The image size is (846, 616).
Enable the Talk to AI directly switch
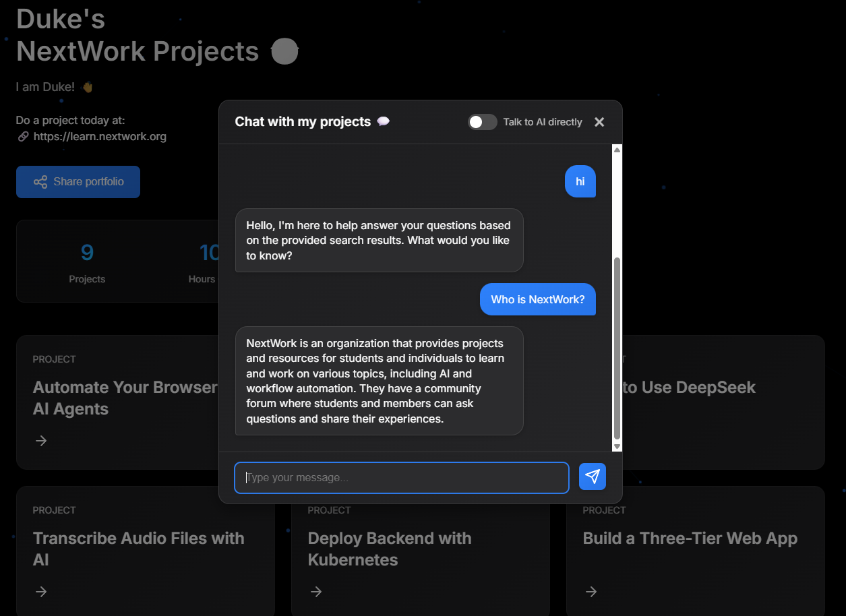click(483, 122)
